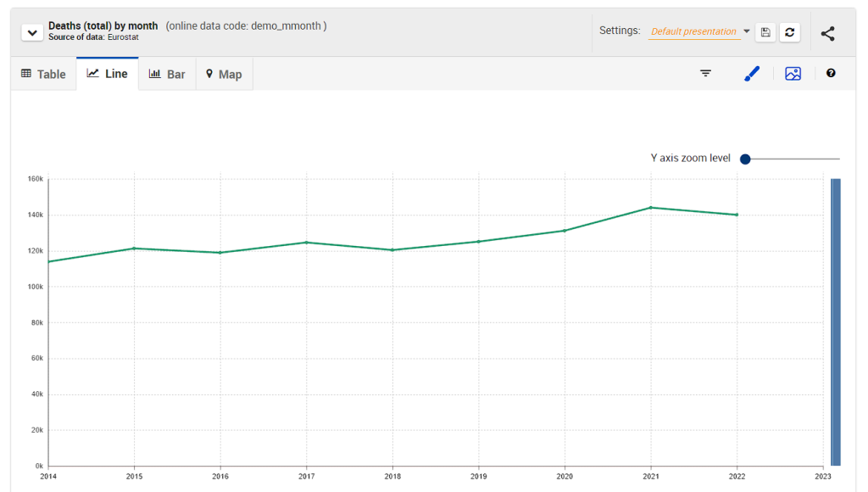
Task: Click the download chart image icon
Action: (x=793, y=74)
